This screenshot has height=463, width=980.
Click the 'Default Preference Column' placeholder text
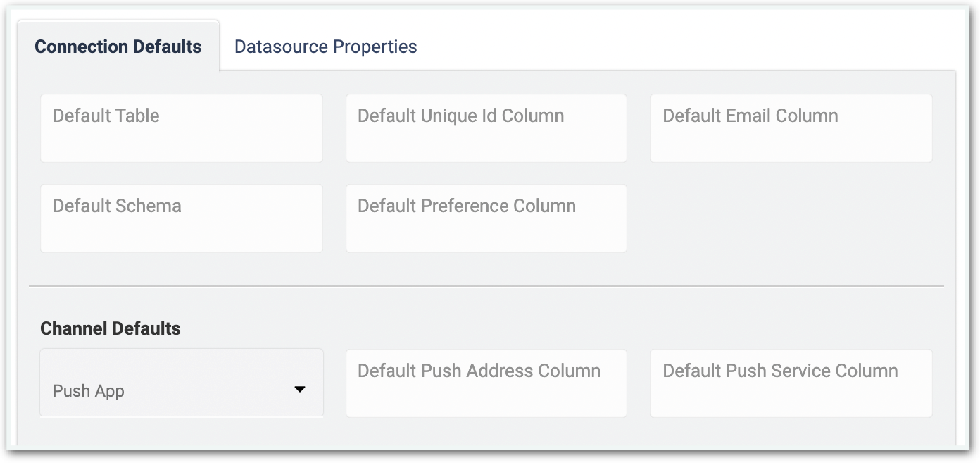(467, 206)
